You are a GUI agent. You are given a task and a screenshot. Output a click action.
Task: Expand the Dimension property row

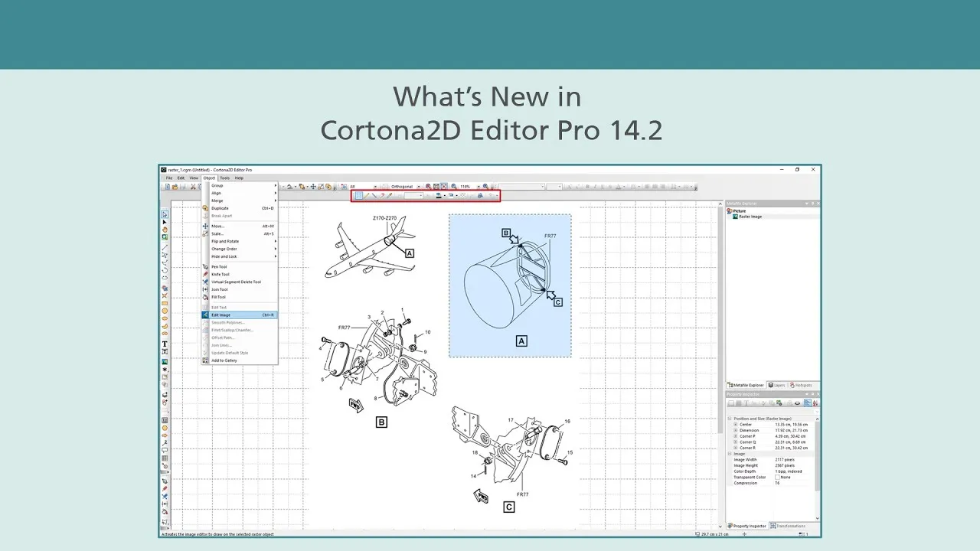point(736,430)
